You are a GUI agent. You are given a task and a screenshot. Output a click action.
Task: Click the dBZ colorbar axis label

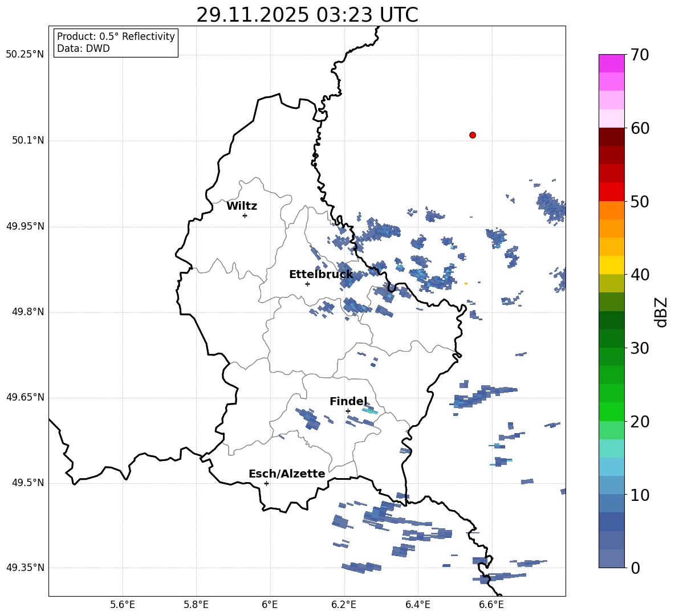[x=661, y=312]
